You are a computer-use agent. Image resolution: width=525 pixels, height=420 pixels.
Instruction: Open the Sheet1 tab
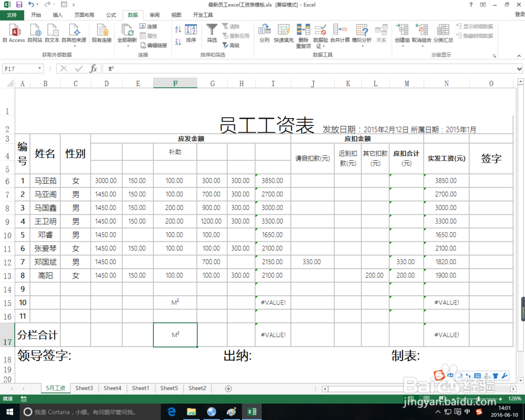[x=141, y=388]
